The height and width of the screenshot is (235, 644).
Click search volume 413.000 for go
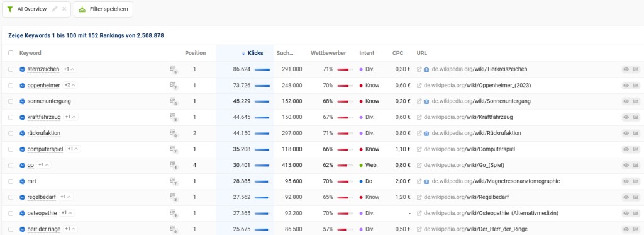[x=292, y=165]
